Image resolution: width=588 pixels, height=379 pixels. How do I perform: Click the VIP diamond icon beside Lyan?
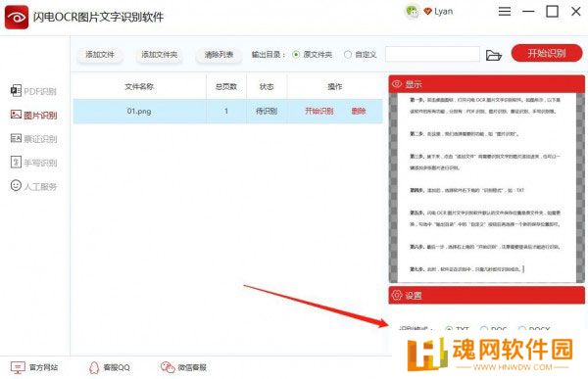(427, 12)
